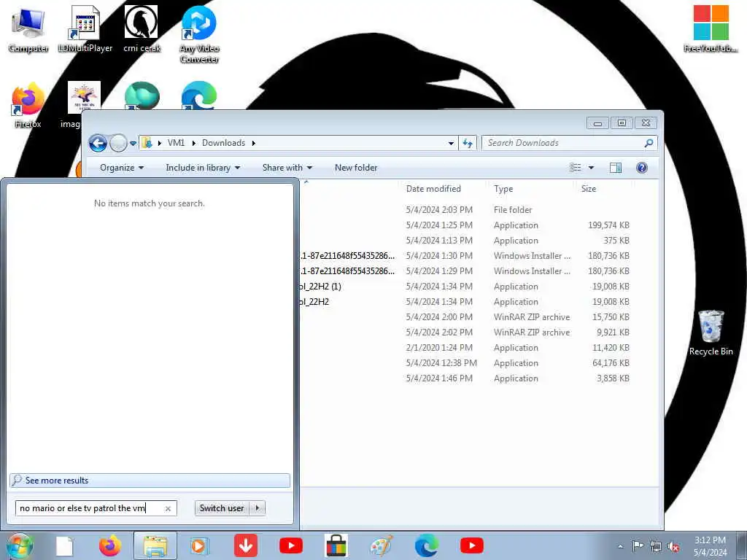Open Share with dropdown
This screenshot has width=747, height=560.
287,168
